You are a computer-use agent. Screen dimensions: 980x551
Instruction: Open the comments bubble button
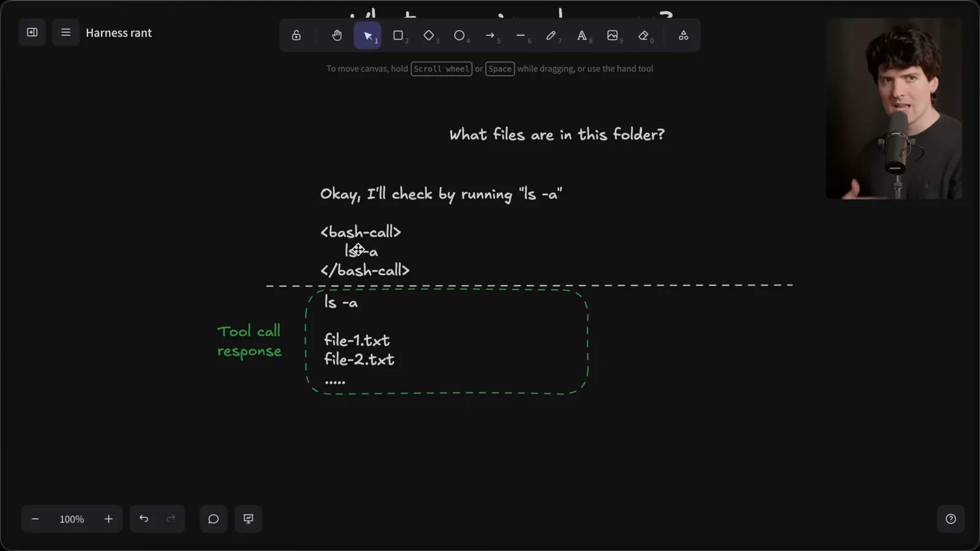tap(213, 519)
